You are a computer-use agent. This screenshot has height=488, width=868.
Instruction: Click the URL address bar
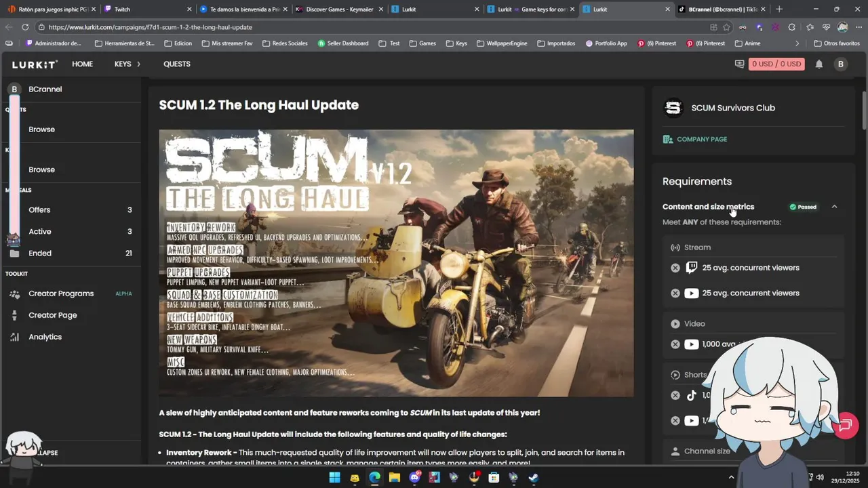click(x=373, y=27)
